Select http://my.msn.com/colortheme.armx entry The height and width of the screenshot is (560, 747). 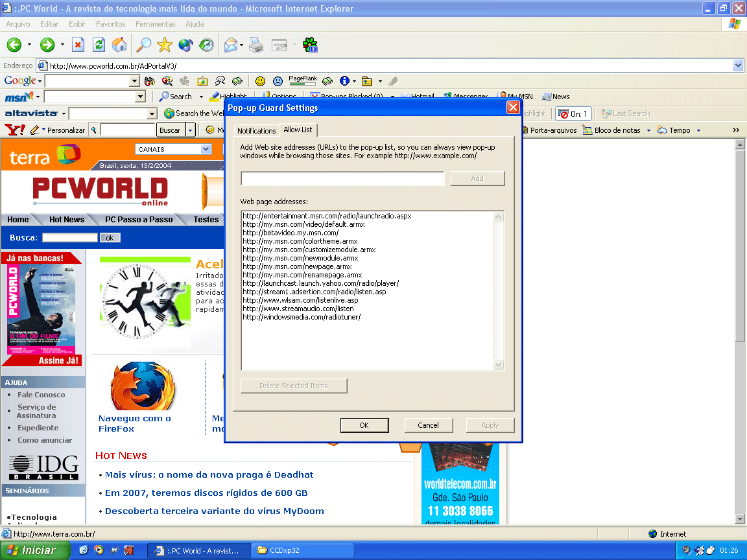(300, 241)
